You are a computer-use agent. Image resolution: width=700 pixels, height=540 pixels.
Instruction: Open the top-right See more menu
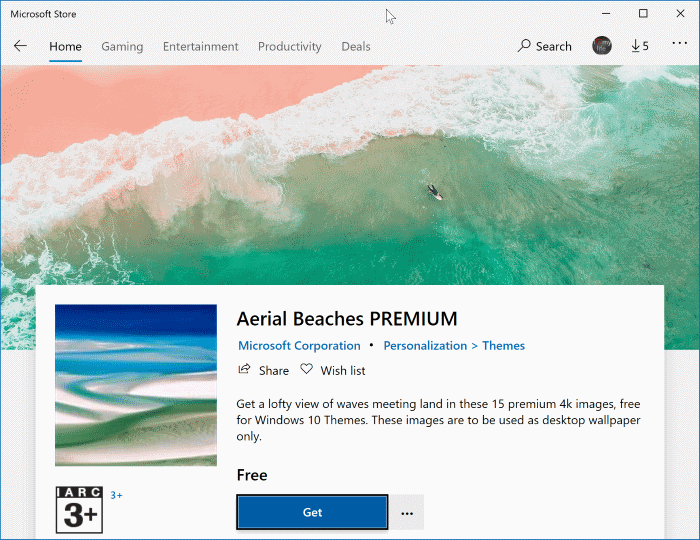pos(679,43)
